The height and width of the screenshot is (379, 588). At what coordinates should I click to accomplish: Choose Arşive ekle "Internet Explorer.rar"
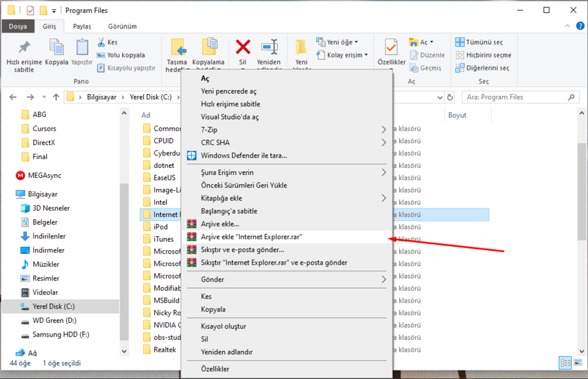pos(287,237)
